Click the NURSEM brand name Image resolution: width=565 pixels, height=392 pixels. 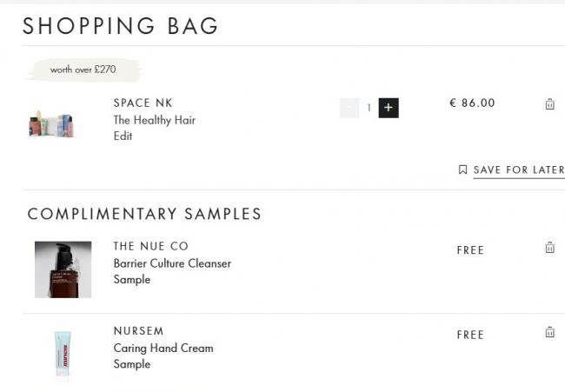click(139, 331)
